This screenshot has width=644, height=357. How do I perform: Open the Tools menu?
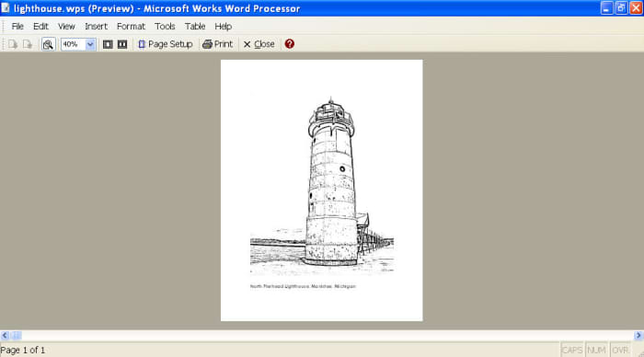[165, 27]
